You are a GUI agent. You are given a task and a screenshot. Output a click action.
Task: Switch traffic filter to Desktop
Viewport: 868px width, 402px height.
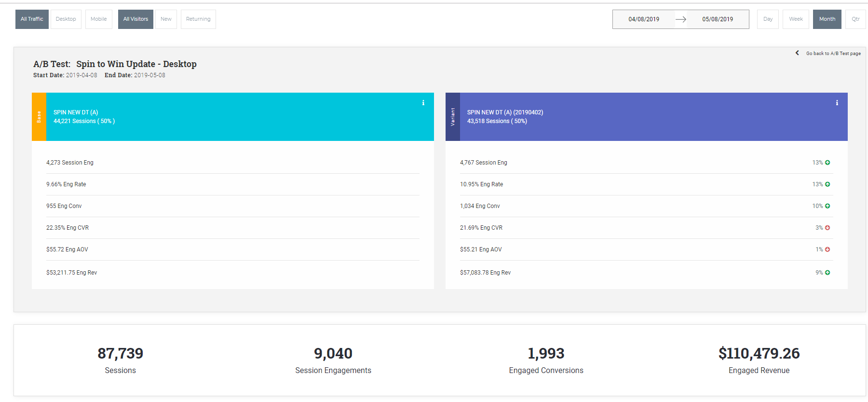click(66, 19)
